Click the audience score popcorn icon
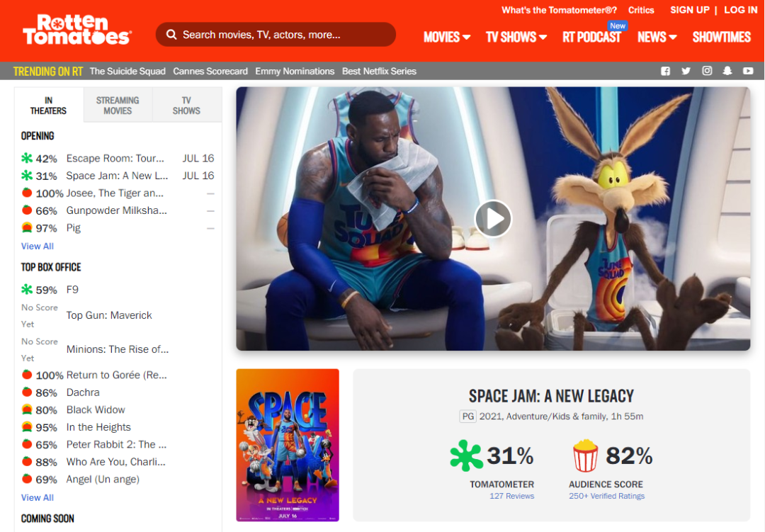This screenshot has width=765, height=532. click(585, 455)
